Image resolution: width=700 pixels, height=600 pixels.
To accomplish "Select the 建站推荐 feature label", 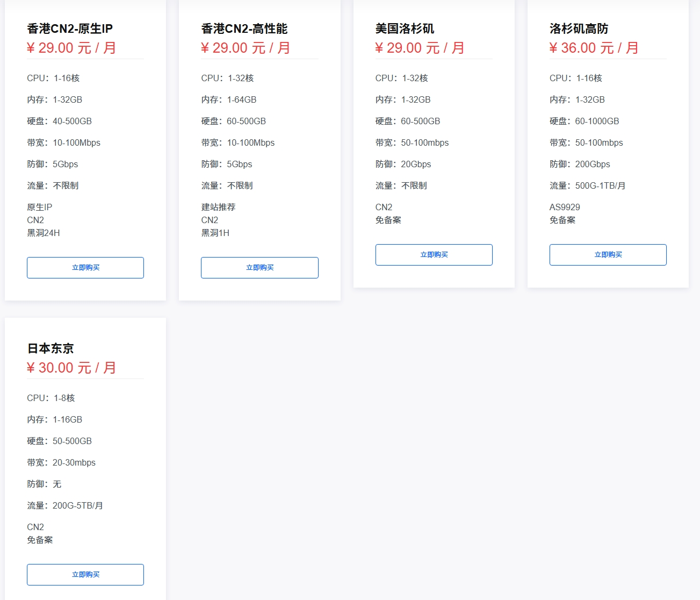I will tap(218, 207).
